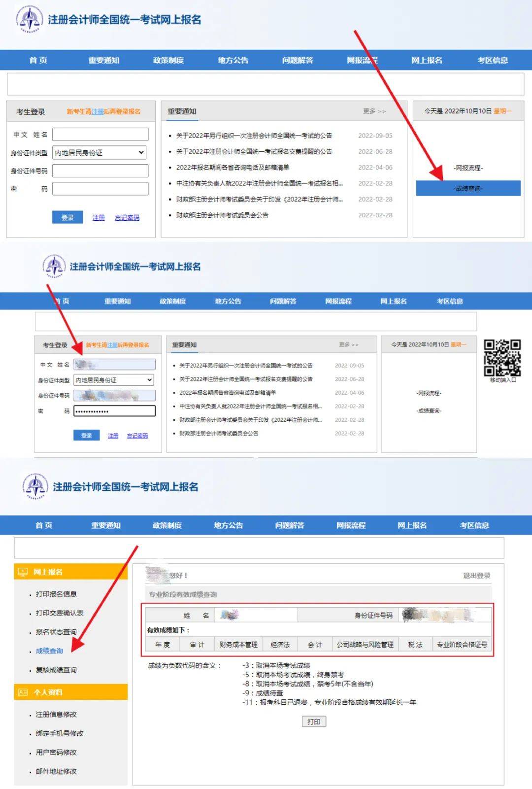532x789 pixels.
Task: Click the highlighted blue -成绩查询- button
Action: [468, 188]
